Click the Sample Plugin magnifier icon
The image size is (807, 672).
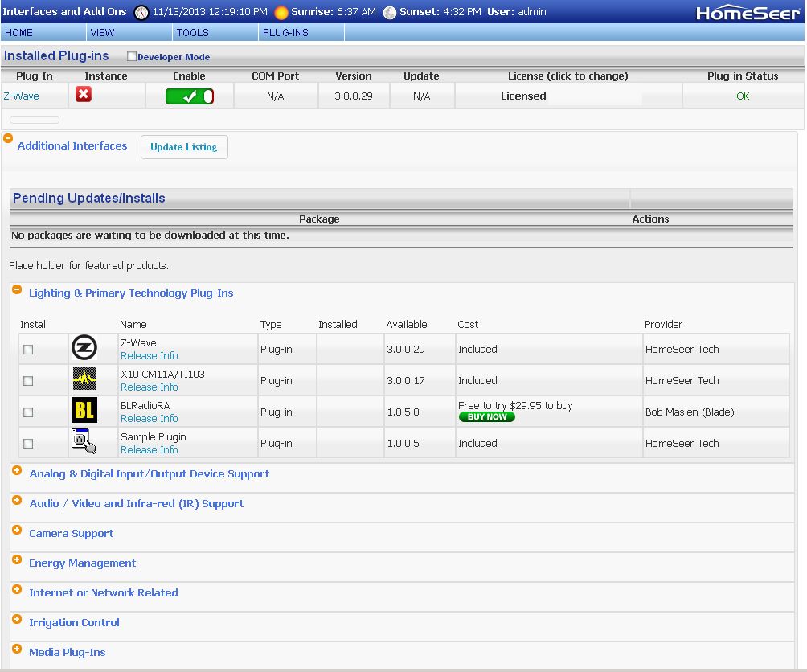point(84,441)
